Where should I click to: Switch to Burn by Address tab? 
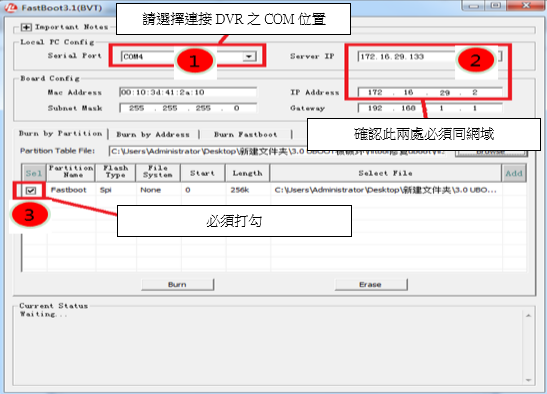click(153, 135)
